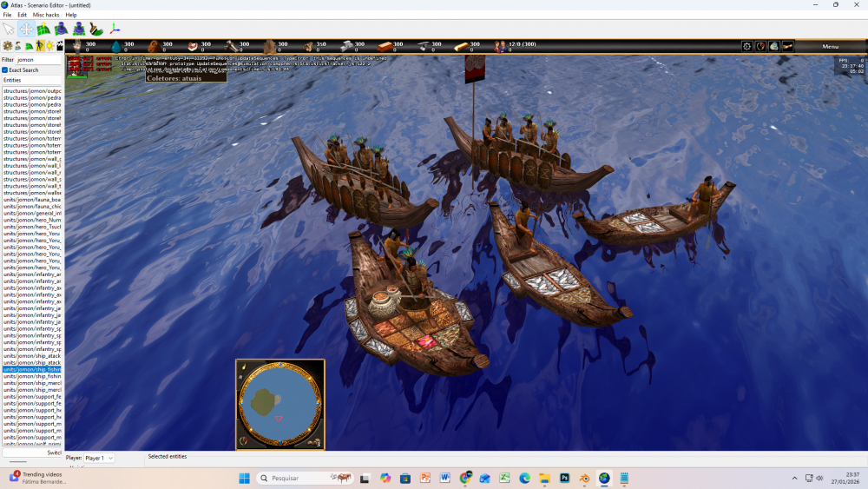Open the Environment sun tab
Screen dimensions: 868x489
click(49, 46)
